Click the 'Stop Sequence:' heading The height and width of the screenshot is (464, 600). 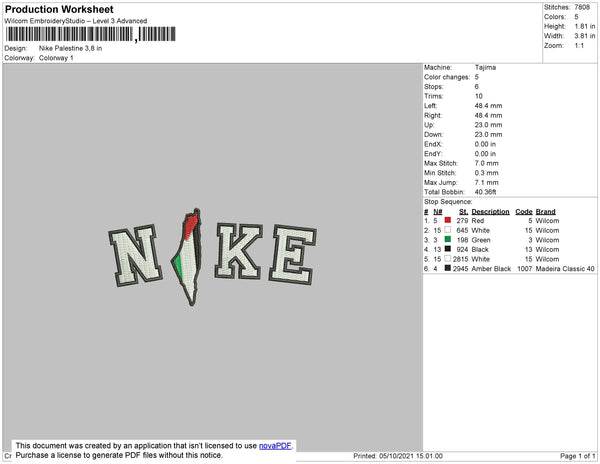click(x=448, y=202)
